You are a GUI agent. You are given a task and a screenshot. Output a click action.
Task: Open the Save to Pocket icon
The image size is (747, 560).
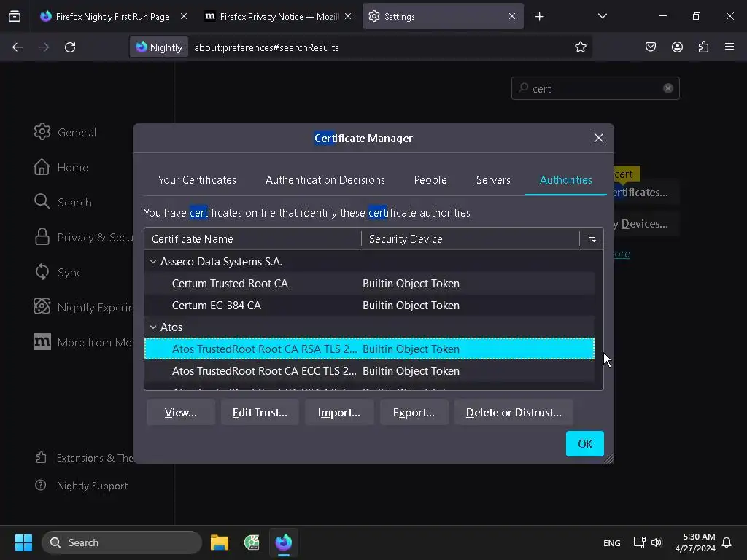tap(650, 47)
